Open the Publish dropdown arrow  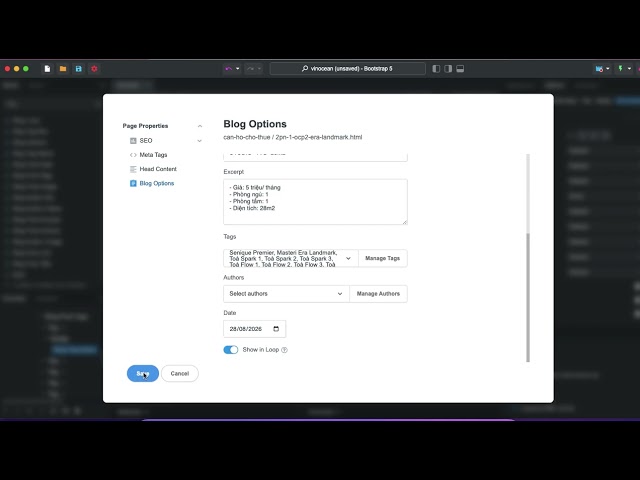(629, 69)
